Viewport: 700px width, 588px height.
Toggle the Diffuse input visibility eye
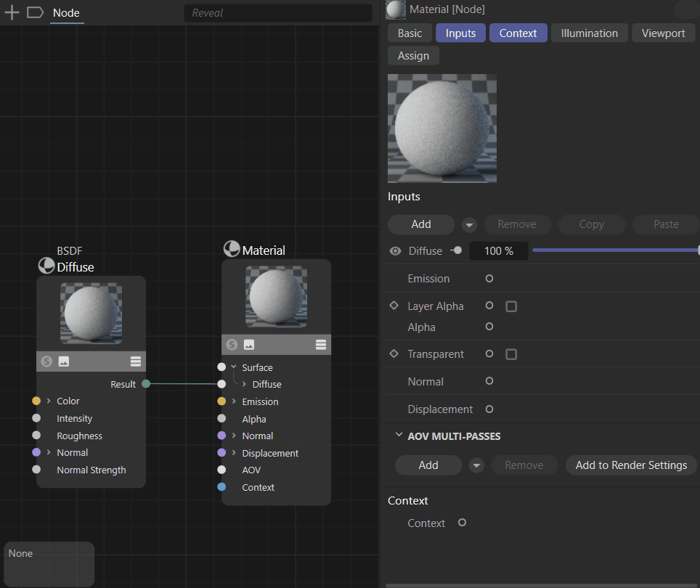click(395, 251)
